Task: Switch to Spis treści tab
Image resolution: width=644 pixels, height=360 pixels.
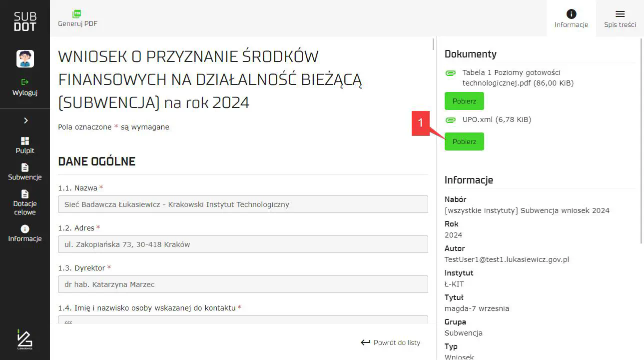Action: tap(620, 18)
